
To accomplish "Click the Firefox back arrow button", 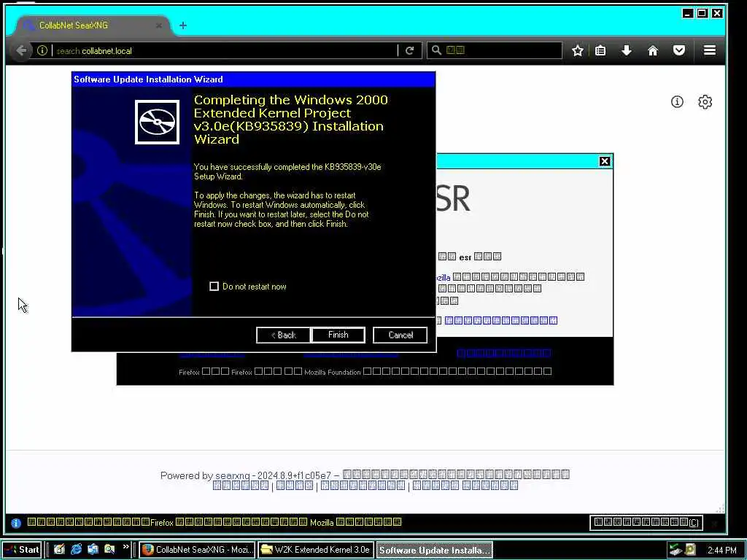I will 21,50.
